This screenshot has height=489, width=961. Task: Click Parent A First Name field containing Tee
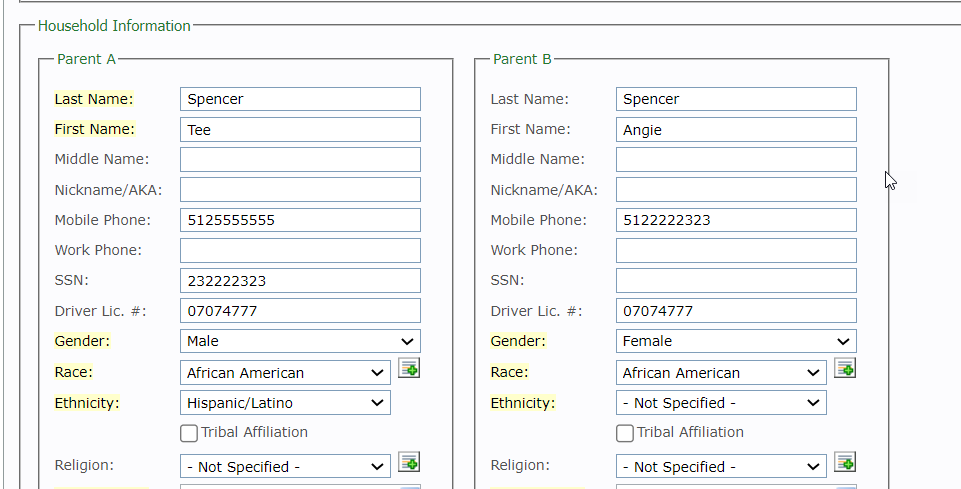tap(300, 130)
